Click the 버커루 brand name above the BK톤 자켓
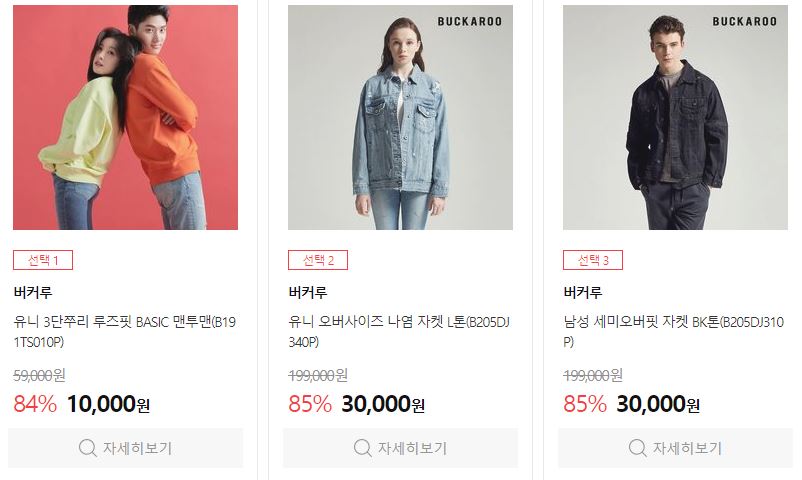Viewport: 802px width, 480px height. point(583,292)
